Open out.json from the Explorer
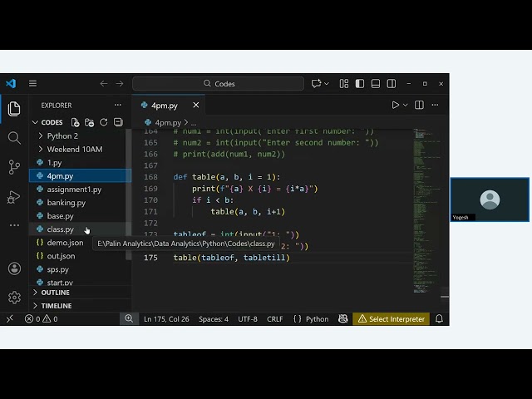 click(x=80, y=256)
